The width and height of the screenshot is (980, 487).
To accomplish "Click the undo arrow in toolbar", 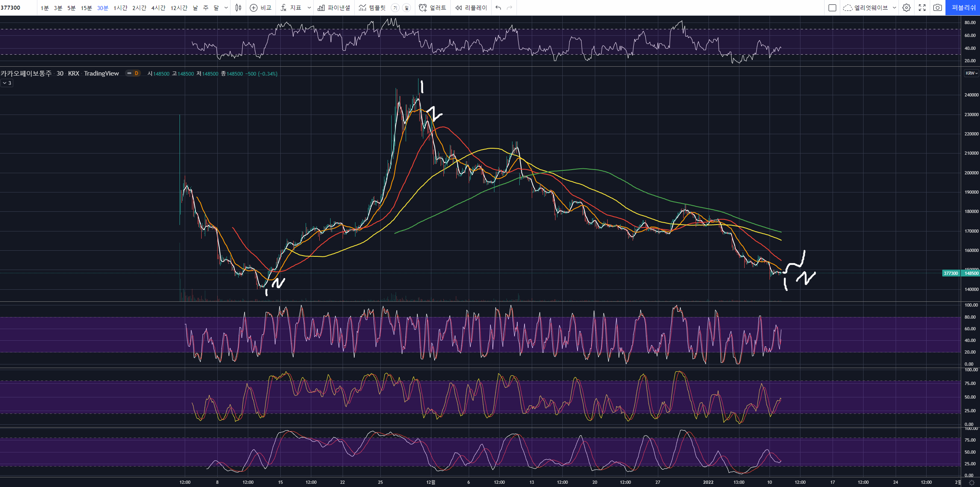I will [x=498, y=8].
